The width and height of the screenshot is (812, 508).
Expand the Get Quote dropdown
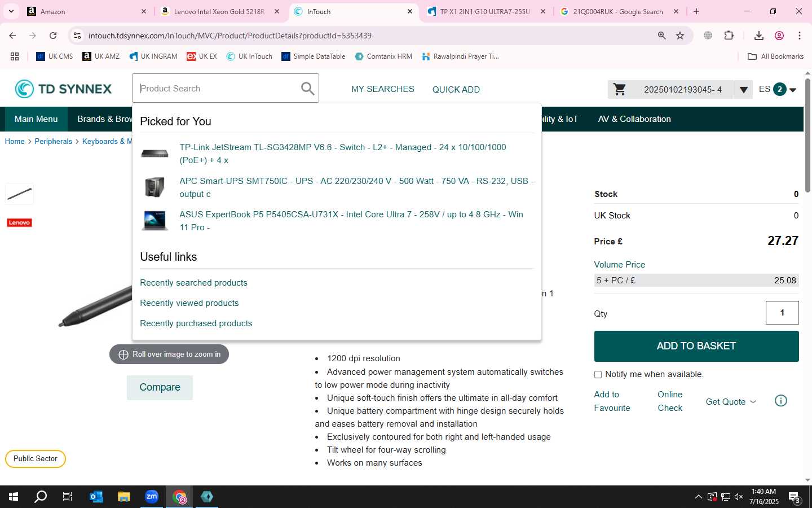click(731, 401)
